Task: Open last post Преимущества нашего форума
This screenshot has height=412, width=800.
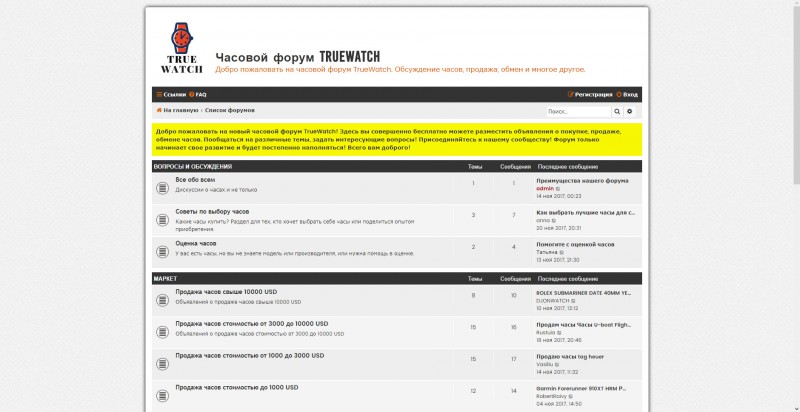Action: coord(582,181)
